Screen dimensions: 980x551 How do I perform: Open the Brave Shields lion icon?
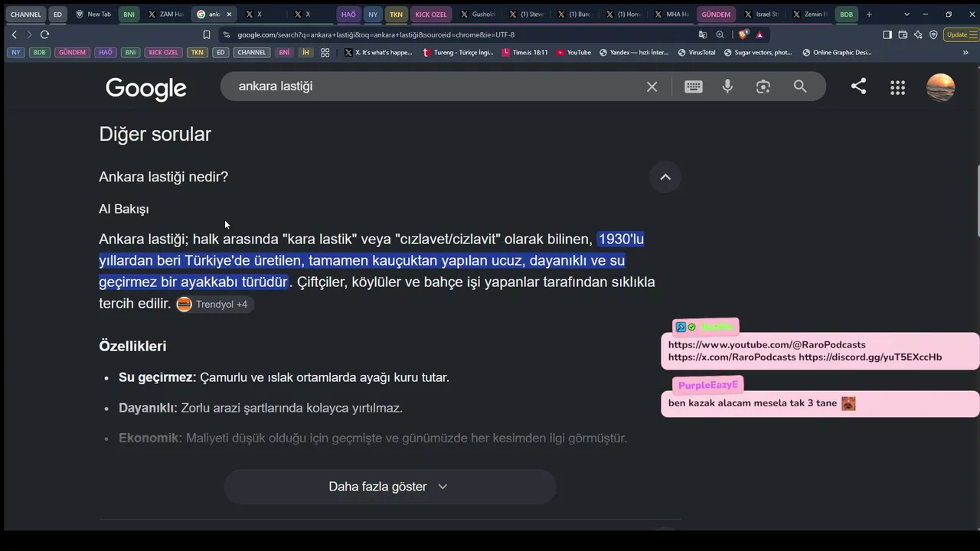743,34
